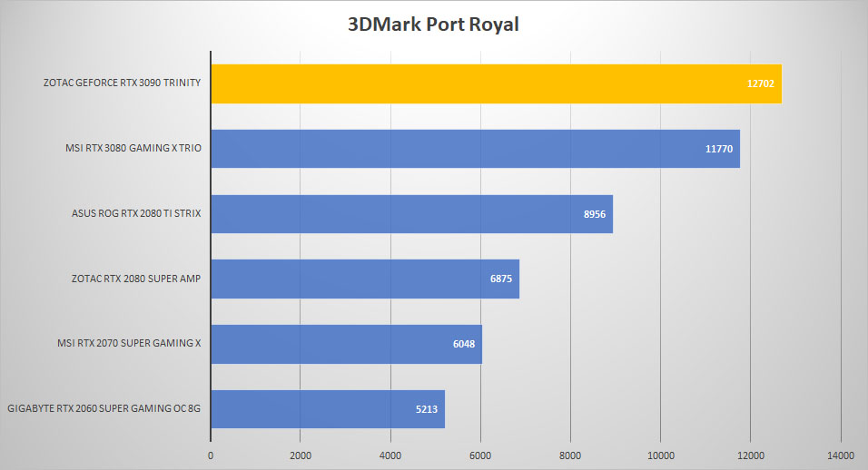Select the ZOTAC RTX 2080 SUPER AMP bar
Viewport: 868px width, 470px height.
pyautogui.click(x=365, y=279)
